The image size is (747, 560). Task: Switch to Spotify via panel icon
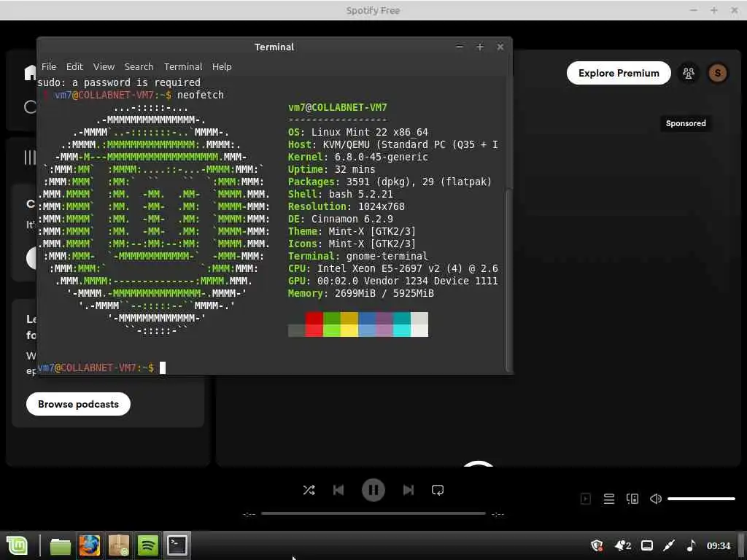click(147, 545)
